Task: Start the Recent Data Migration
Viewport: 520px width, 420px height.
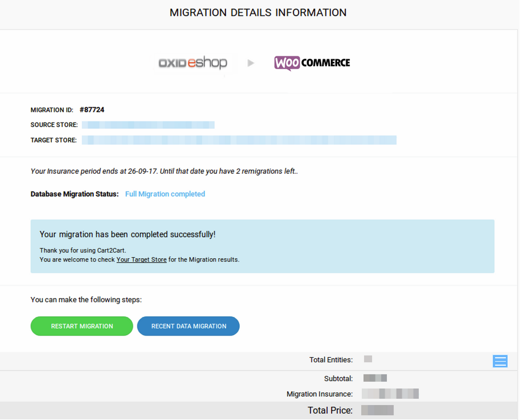Action: [x=189, y=326]
